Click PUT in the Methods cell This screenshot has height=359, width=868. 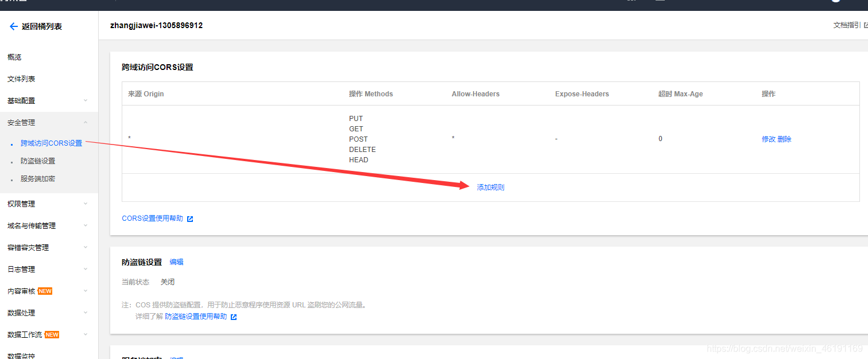[356, 119]
